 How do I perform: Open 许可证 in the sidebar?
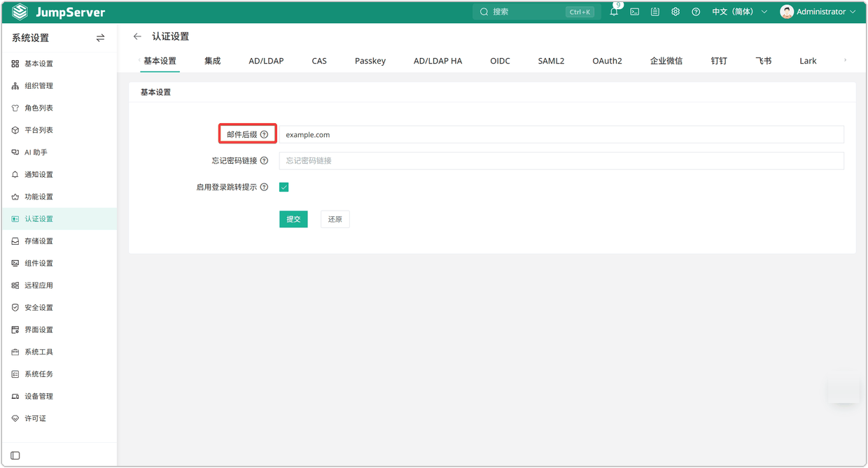(59, 418)
